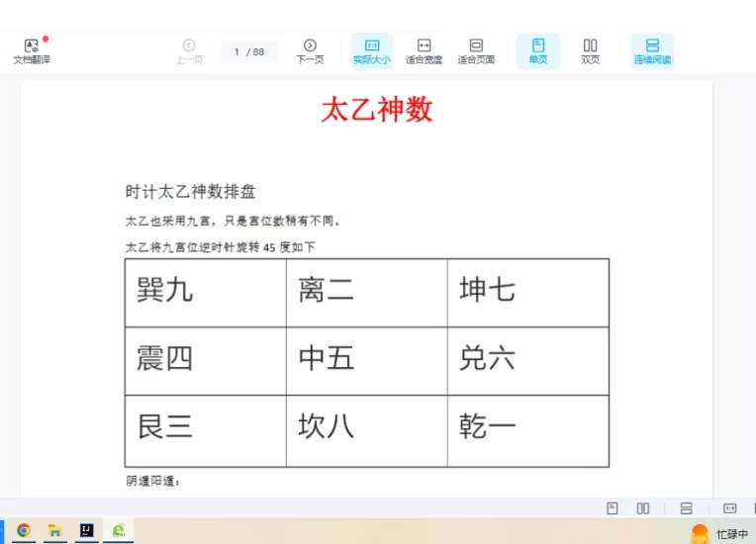The width and height of the screenshot is (756, 544).
Task: Open the green browser taskbar icon
Action: 119,530
